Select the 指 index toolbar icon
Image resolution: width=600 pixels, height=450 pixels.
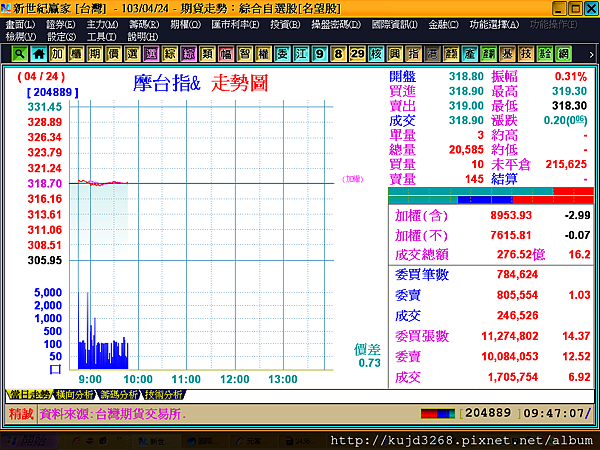[413, 54]
